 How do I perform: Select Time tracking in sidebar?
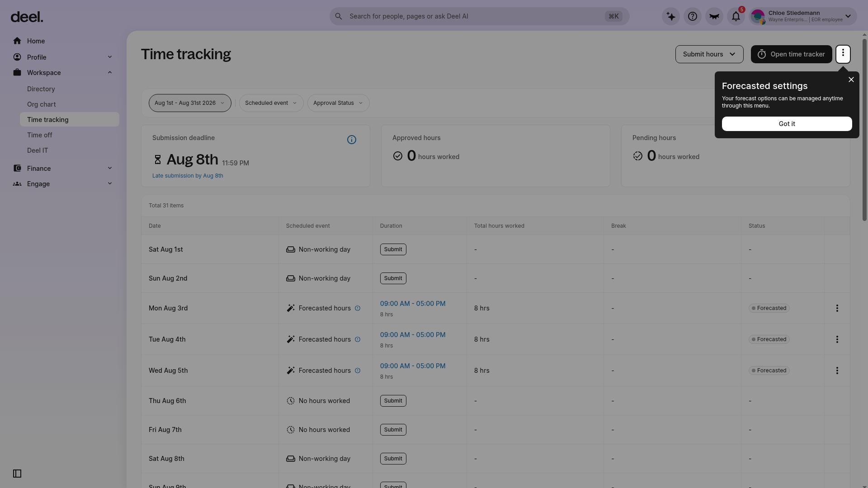[x=70, y=120]
